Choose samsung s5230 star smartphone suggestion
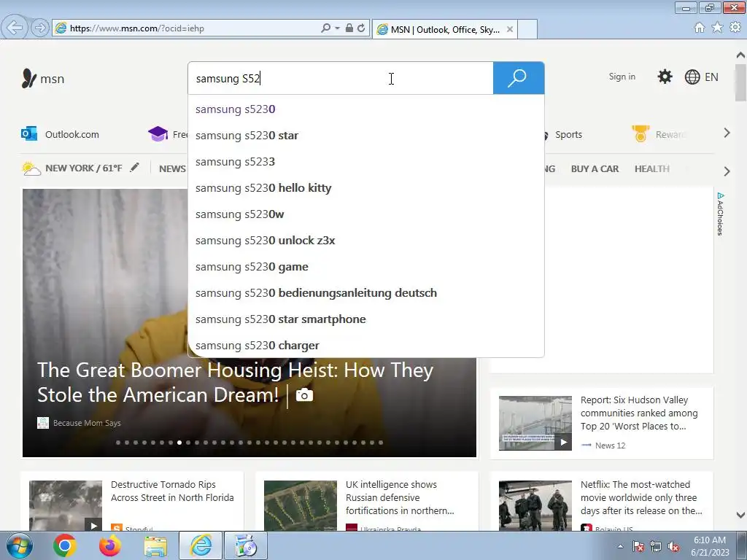Viewport: 747px width, 560px height. pyautogui.click(x=366, y=319)
